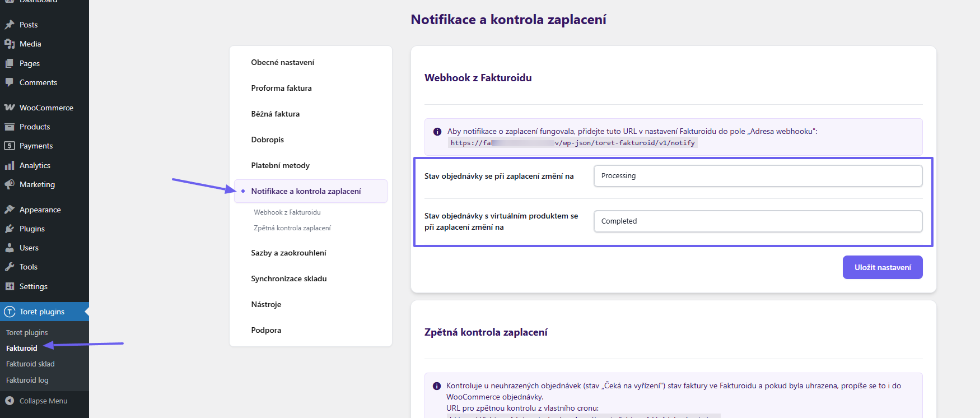Viewport: 980px width, 418px height.
Task: Click Collapse Menu in sidebar
Action: pyautogui.click(x=44, y=401)
